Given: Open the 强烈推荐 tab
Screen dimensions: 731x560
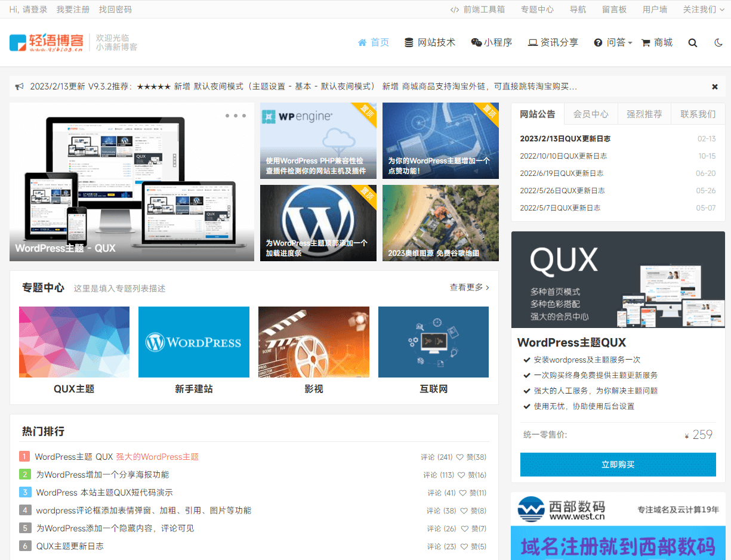Looking at the screenshot, I should (x=644, y=113).
